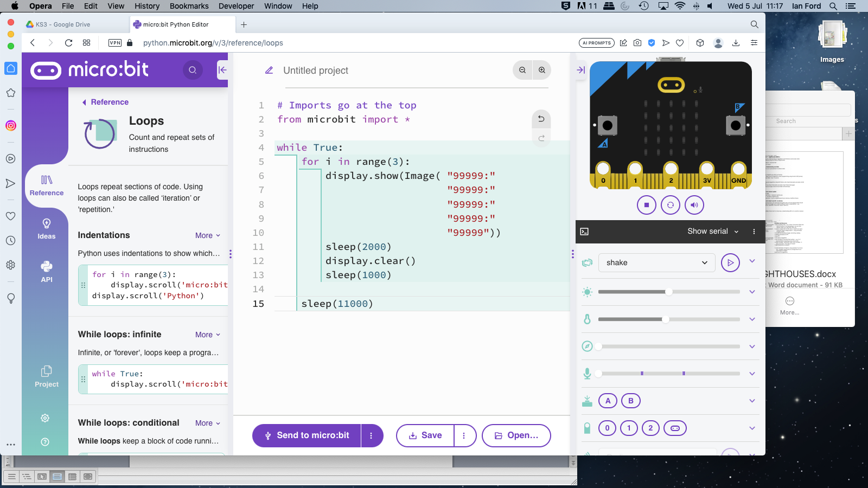The image size is (868, 488).
Task: Expand Show serial panel
Action: (712, 231)
